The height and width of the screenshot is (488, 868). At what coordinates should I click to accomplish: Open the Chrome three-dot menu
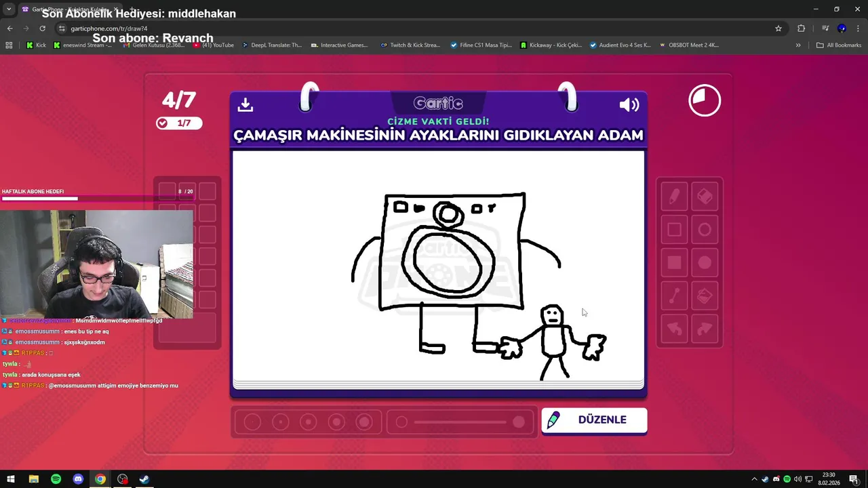(858, 28)
